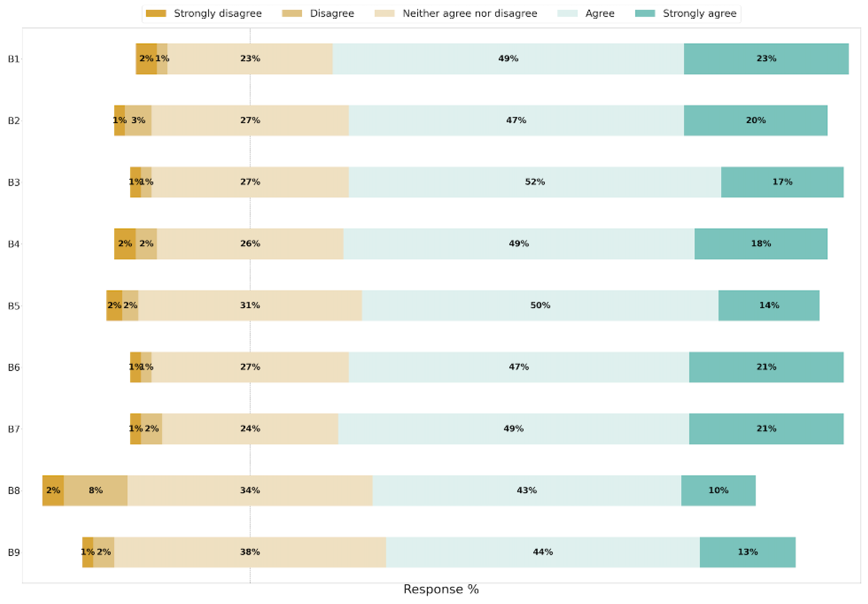This screenshot has height=604, width=868.
Task: Click the Agree legend color swatch
Action: 567,14
